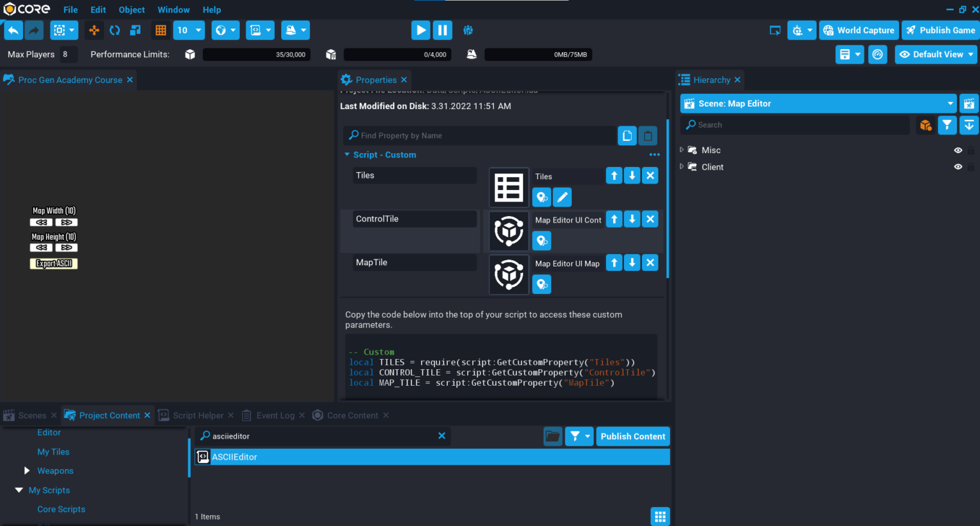Screen dimensions: 980x526
Task: Pause the preview with the Pause button
Action: (x=442, y=30)
